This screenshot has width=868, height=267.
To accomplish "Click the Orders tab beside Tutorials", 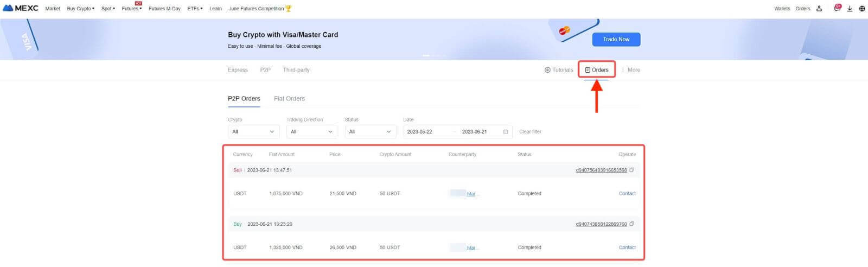I will pos(597,70).
